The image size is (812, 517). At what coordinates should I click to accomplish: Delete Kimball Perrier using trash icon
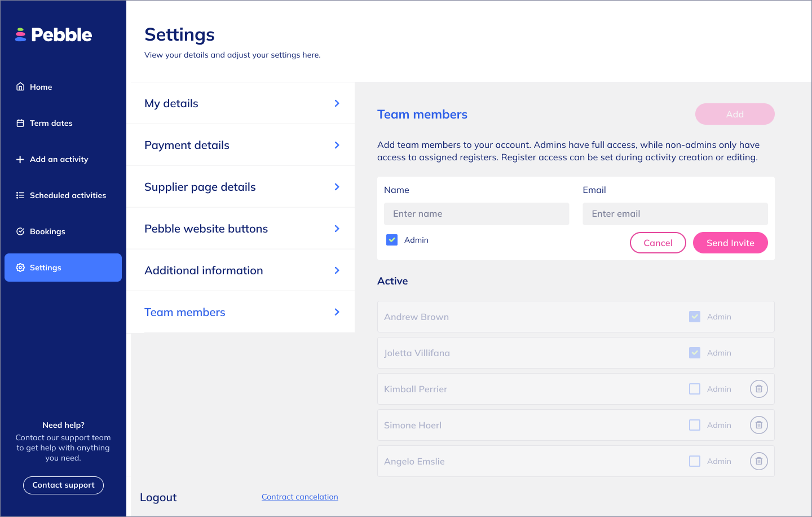pyautogui.click(x=758, y=389)
